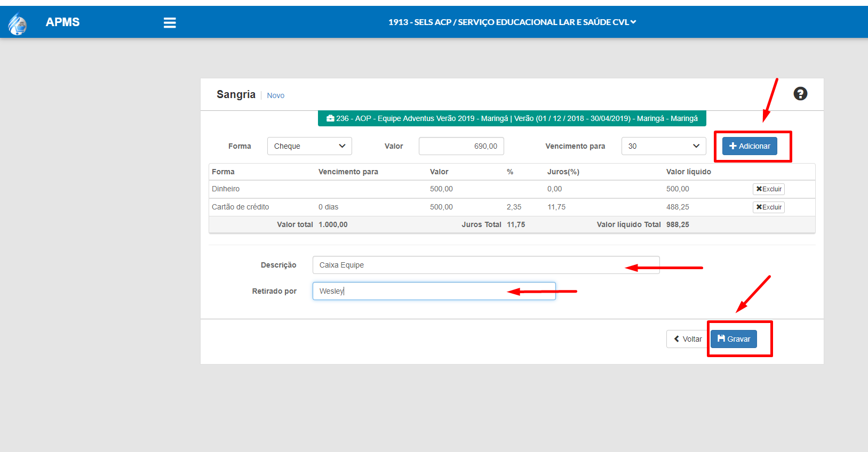Exclude the Dinheiro row
Screen dimensions: 868x452
769,189
